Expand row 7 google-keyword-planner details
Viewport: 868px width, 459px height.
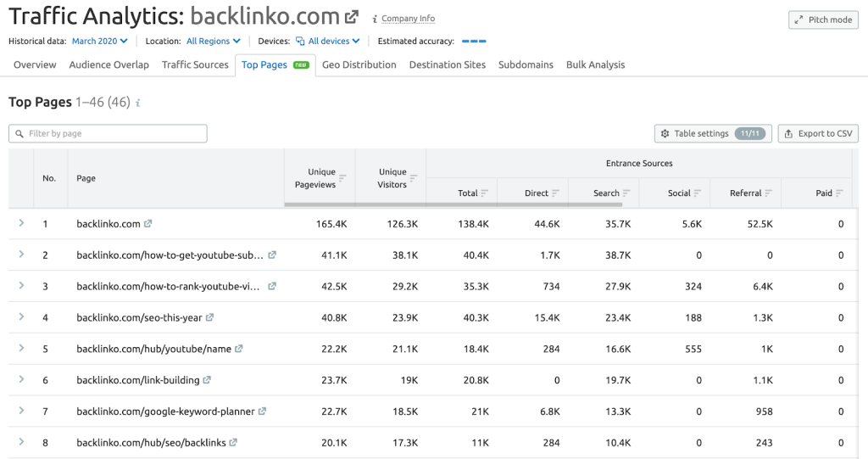coord(21,411)
